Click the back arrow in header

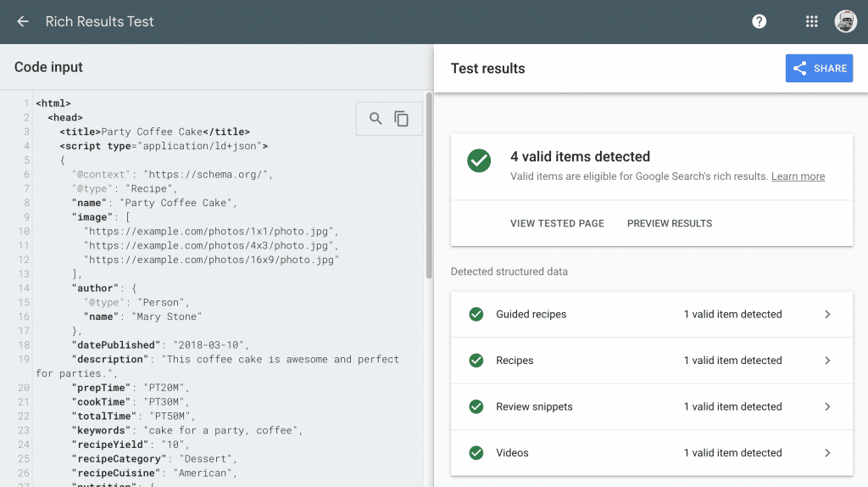click(x=23, y=21)
